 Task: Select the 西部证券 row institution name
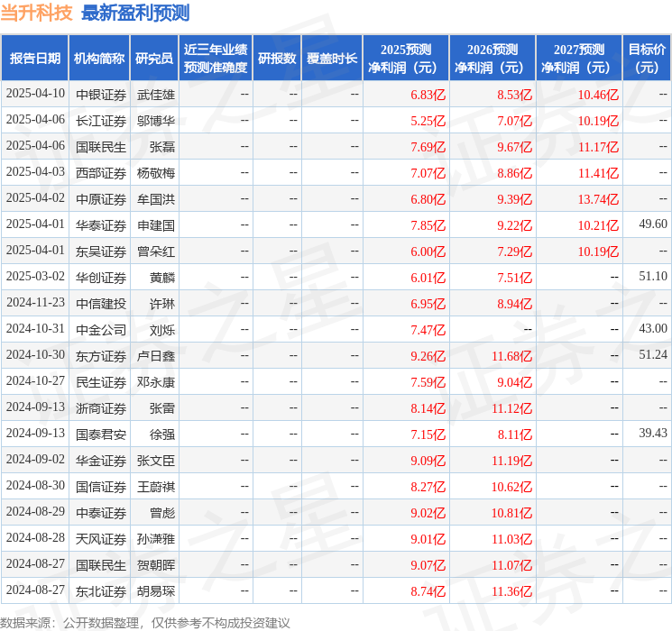[x=100, y=173]
